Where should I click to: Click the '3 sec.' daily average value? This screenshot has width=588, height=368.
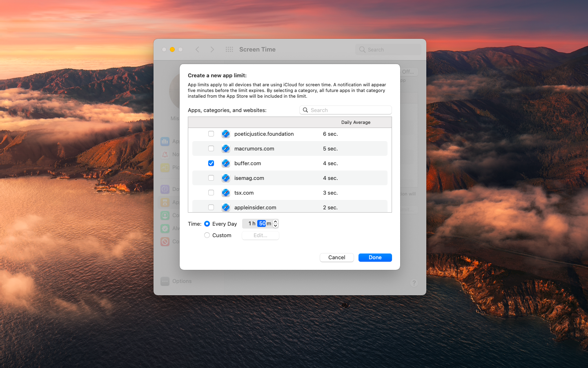[330, 193]
